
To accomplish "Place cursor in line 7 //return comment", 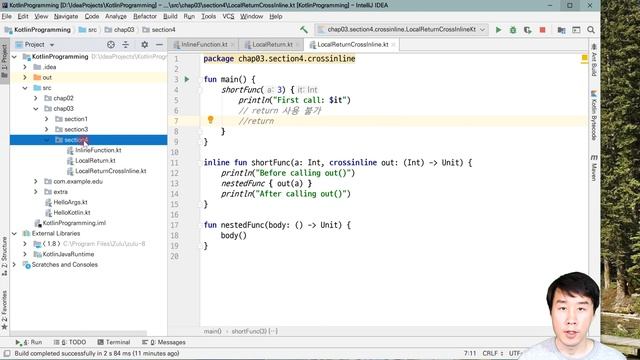I will (256, 121).
